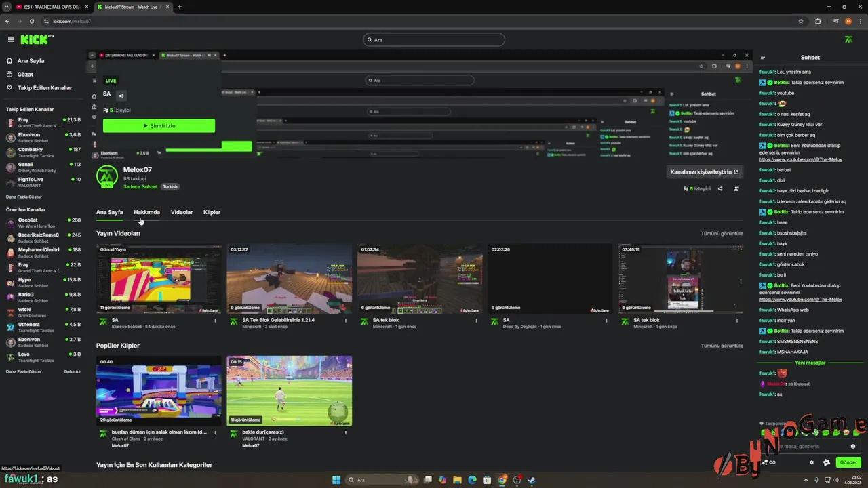Viewport: 868px width, 488px height.
Task: Open options for bekle dur(çaresiz) clip
Action: [346, 432]
